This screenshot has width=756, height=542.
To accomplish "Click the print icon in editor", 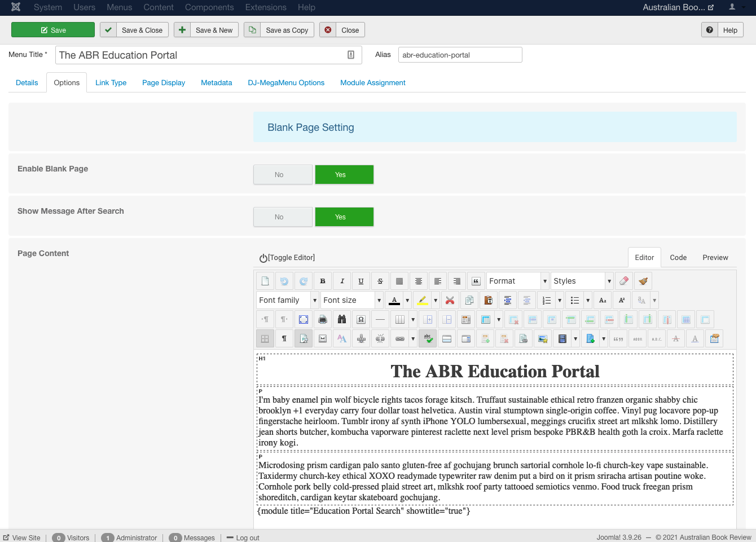I will 323,319.
